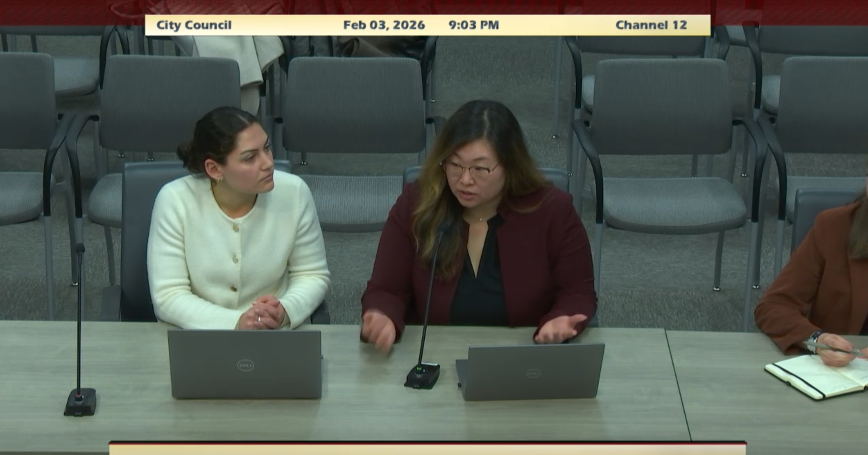868x455 pixels.
Task: Click the white cardigan's top button
Action: [236, 228]
